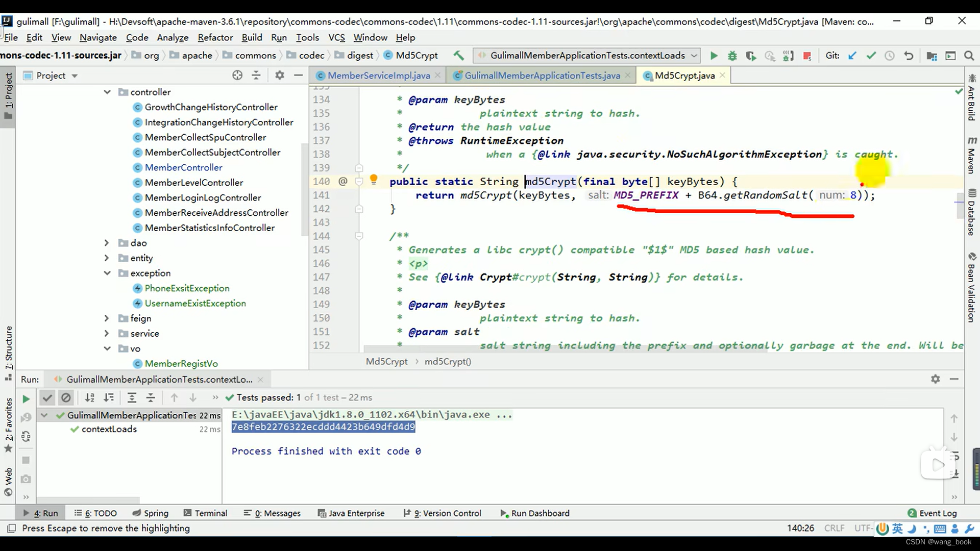Image resolution: width=980 pixels, height=551 pixels.
Task: Click the Terminal tab at bottom
Action: [x=211, y=513]
